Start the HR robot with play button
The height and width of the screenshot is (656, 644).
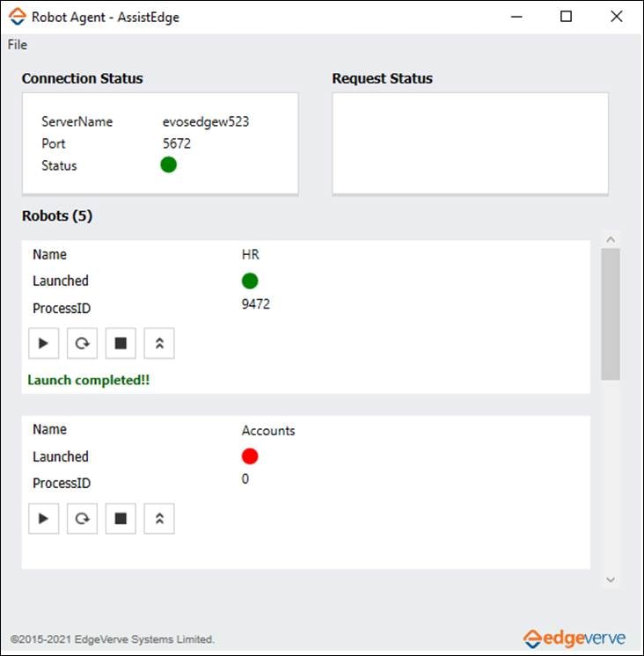click(43, 344)
